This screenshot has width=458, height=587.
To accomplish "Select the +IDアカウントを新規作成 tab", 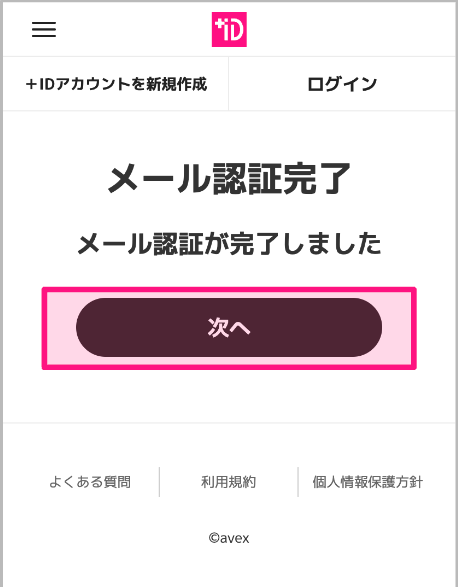I will coord(116,84).
